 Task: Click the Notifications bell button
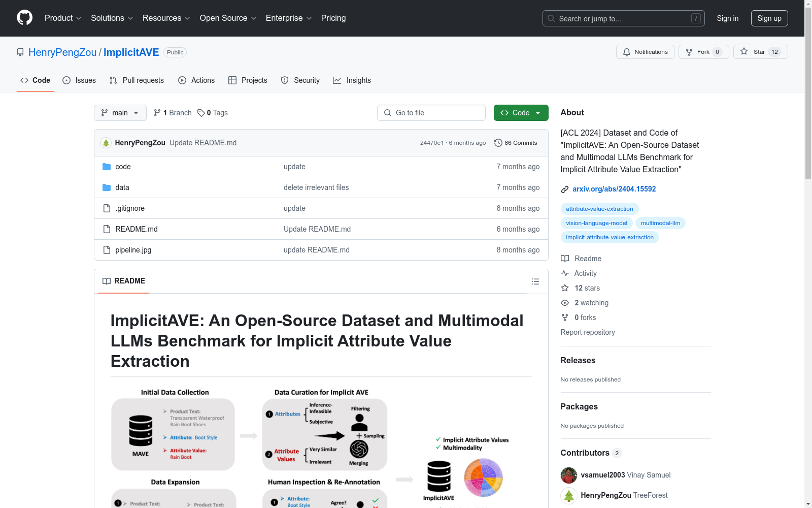pyautogui.click(x=645, y=52)
